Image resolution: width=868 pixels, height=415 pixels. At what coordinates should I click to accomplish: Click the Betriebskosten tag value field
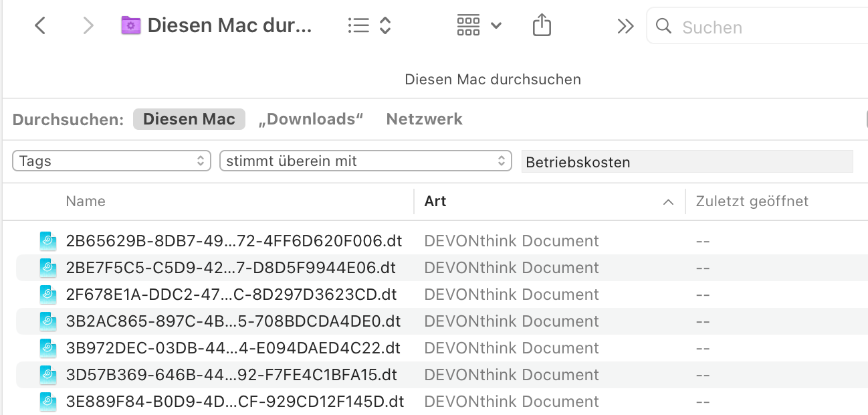[x=687, y=162]
